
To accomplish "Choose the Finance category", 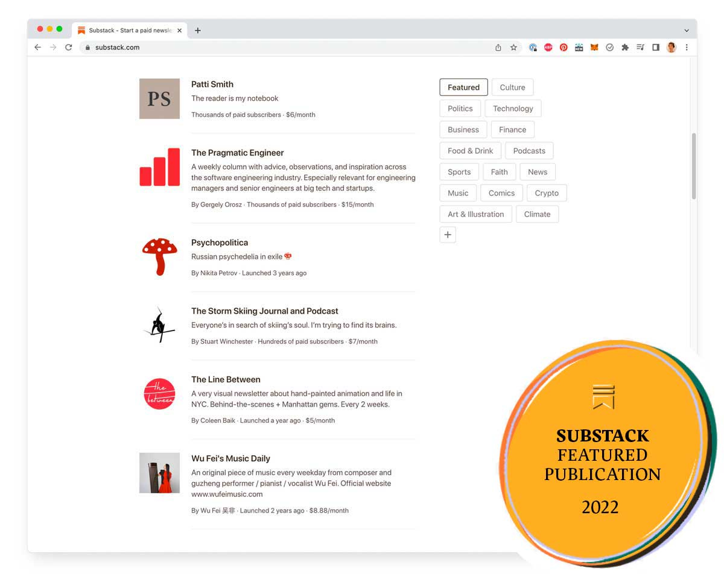I will point(513,130).
